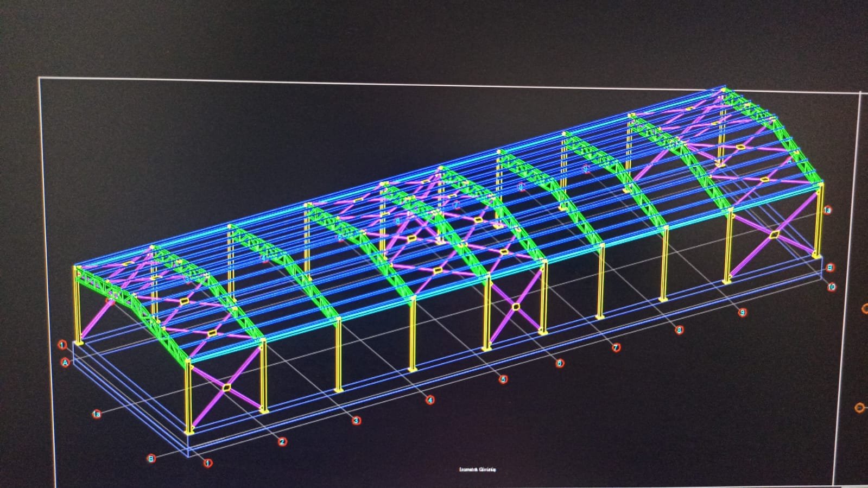Select the B marker at the bottom-left corner
The image size is (868, 488).
coord(151,458)
